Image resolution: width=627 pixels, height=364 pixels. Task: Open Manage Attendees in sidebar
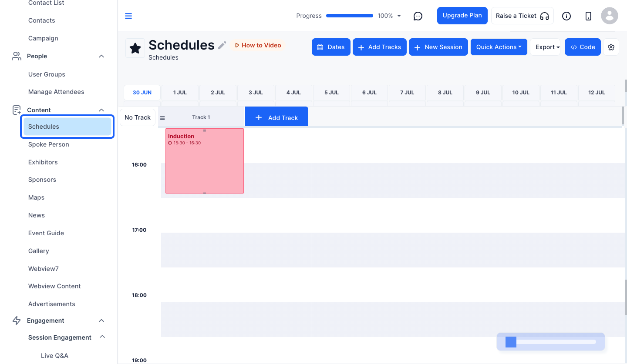click(56, 92)
